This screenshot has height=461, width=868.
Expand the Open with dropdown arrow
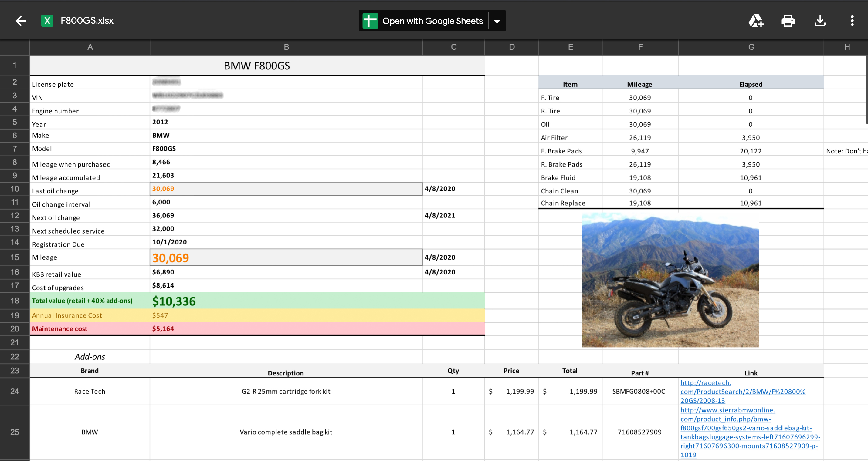tap(497, 21)
